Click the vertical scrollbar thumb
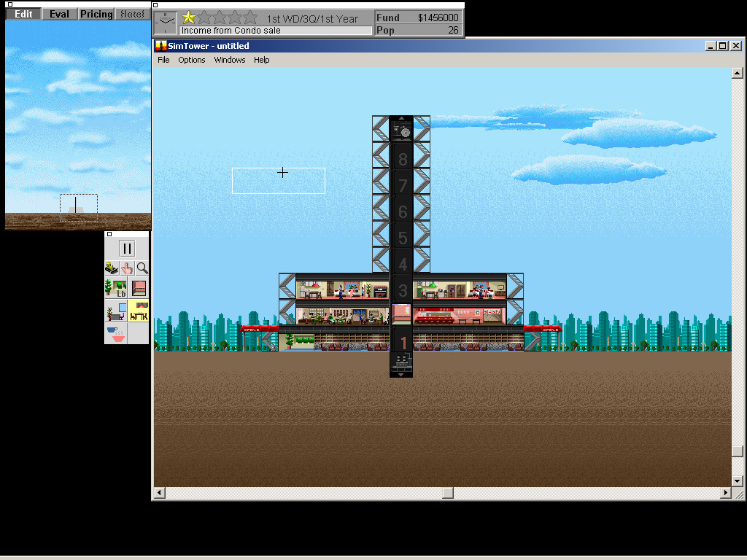747x560 pixels. (x=737, y=451)
